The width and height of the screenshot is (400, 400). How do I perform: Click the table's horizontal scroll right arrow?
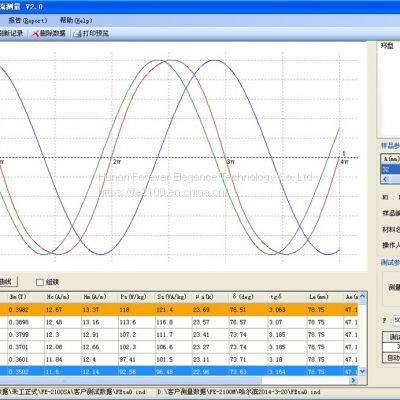(354, 380)
